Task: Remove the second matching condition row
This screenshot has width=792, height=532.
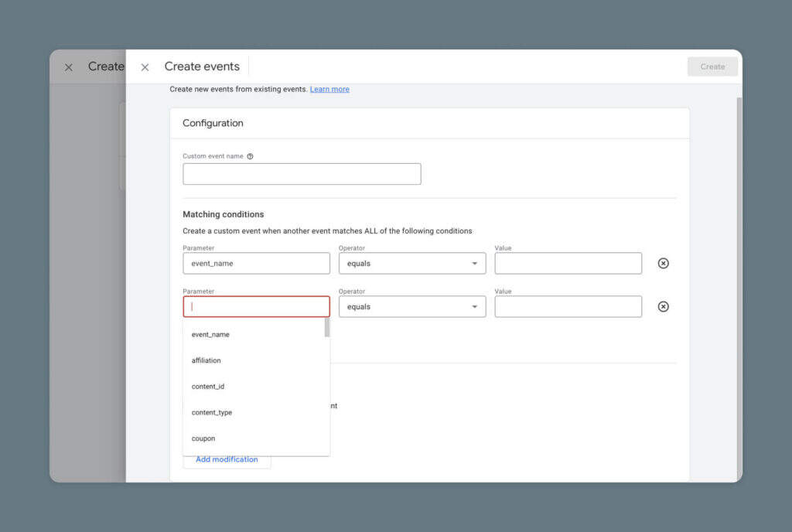Action: (x=663, y=307)
